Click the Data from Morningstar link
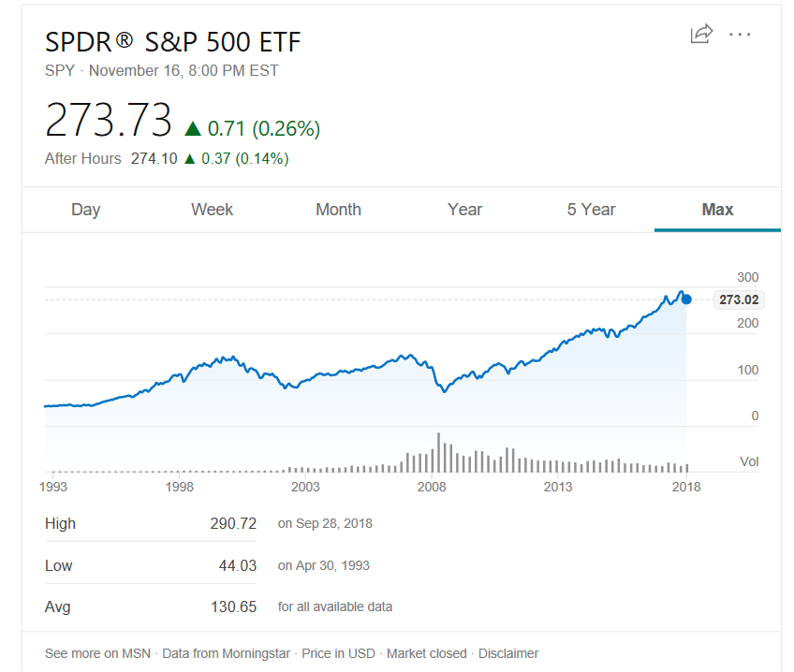 [226, 653]
